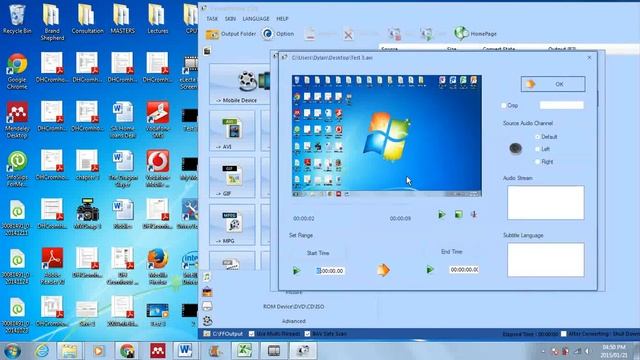
Task: Click inside the Subtitle Language list box
Action: pos(546,260)
